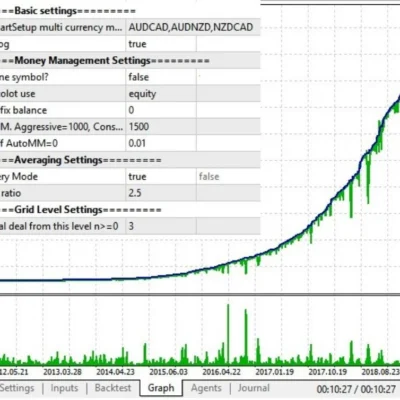Click the '1500' value cell
This screenshot has height=400, width=400.
tap(139, 127)
